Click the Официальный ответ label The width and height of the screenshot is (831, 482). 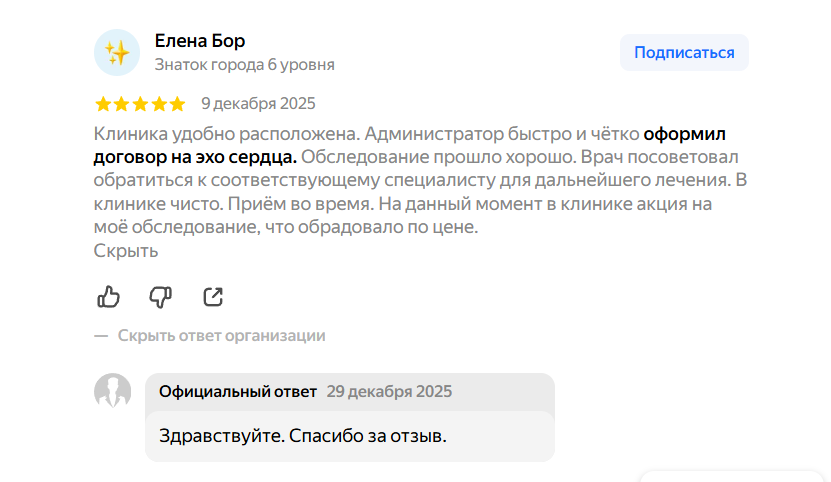(238, 391)
